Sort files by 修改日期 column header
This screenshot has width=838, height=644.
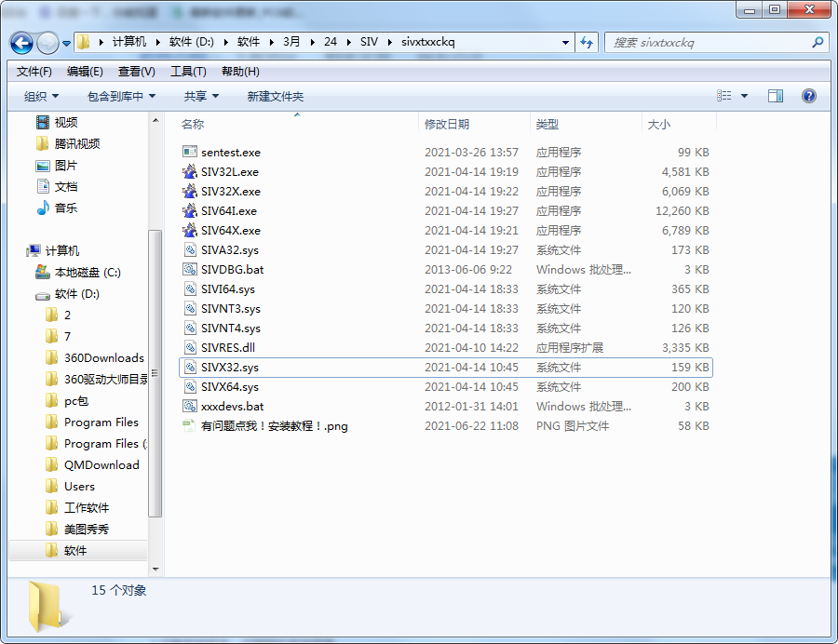click(x=447, y=124)
